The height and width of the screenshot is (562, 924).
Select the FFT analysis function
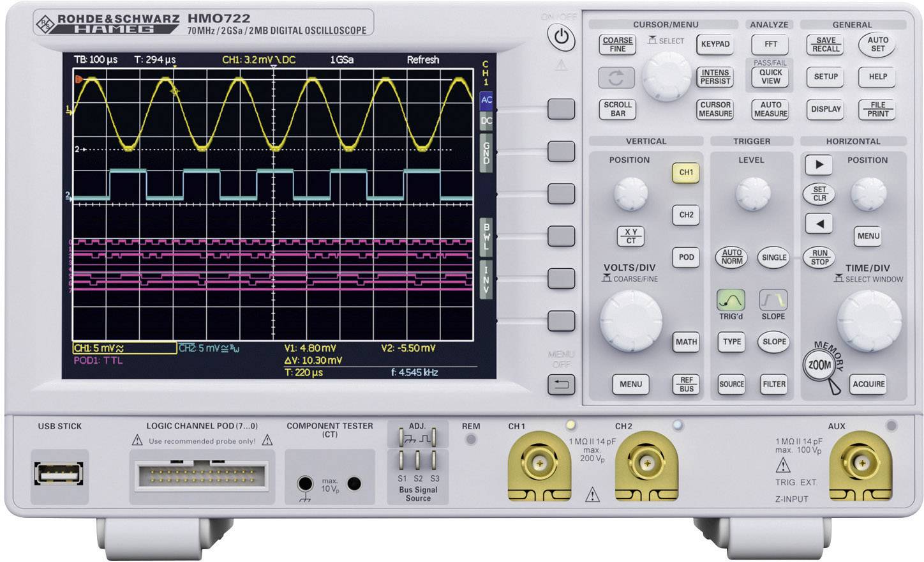(x=770, y=45)
